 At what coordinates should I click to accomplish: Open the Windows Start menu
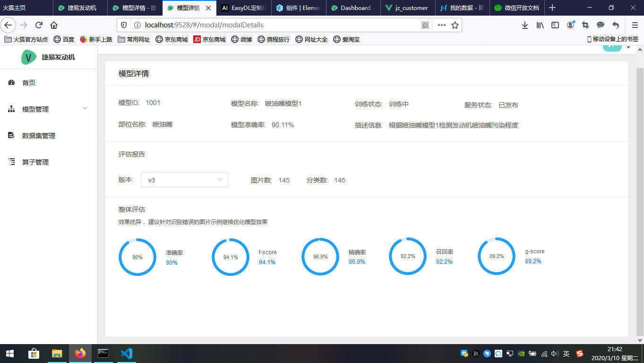9,354
